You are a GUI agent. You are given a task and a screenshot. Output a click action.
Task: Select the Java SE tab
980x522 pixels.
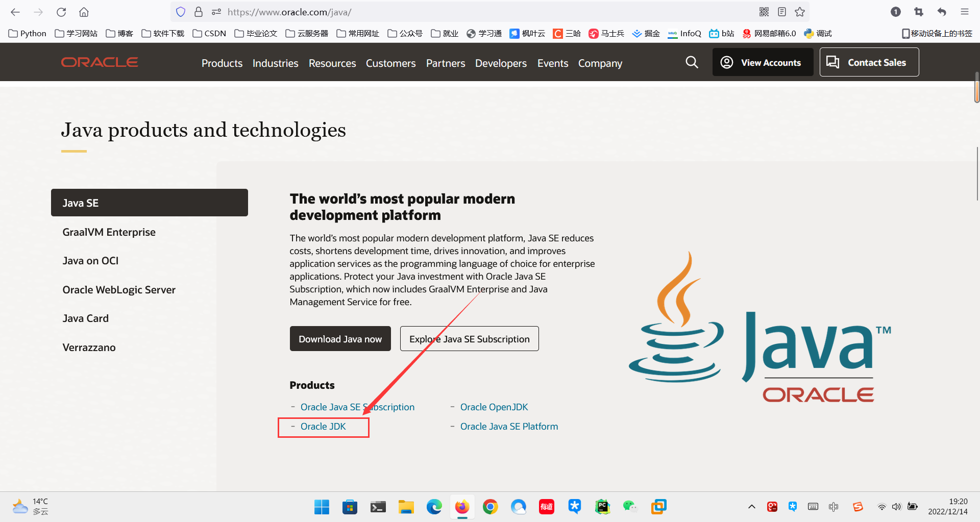point(150,203)
